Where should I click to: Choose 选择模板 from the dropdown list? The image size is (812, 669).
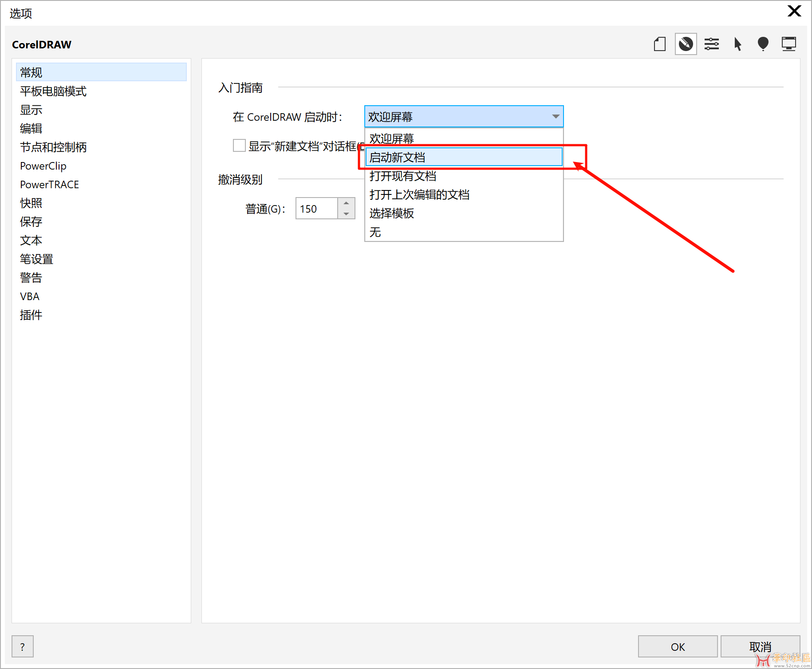[x=464, y=213]
